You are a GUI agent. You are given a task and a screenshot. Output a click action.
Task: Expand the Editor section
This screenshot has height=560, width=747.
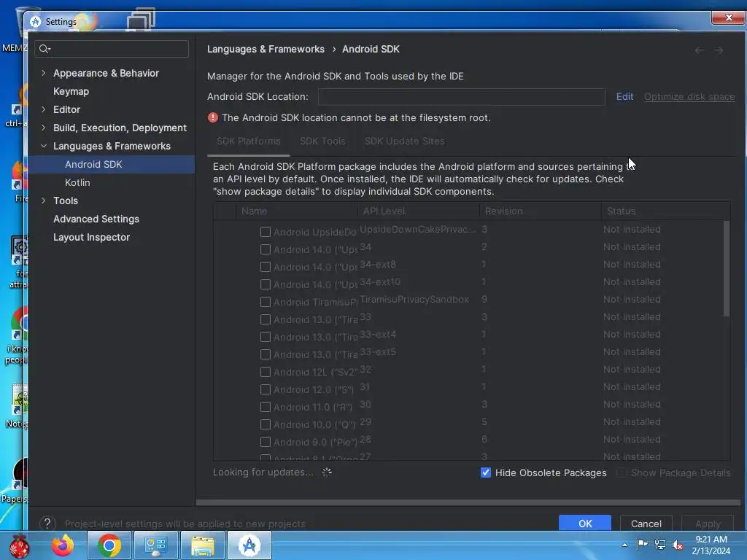tap(43, 109)
